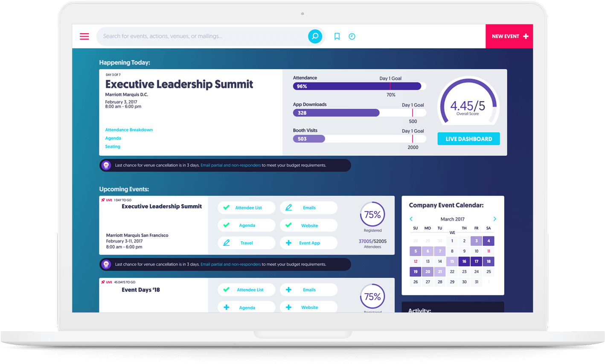Click the Marriott Marquis D.C. venue text
The image size is (605, 364).
(x=127, y=95)
